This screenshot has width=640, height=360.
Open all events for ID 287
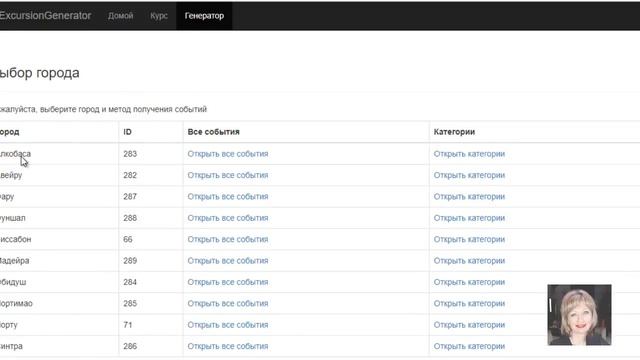click(x=228, y=196)
